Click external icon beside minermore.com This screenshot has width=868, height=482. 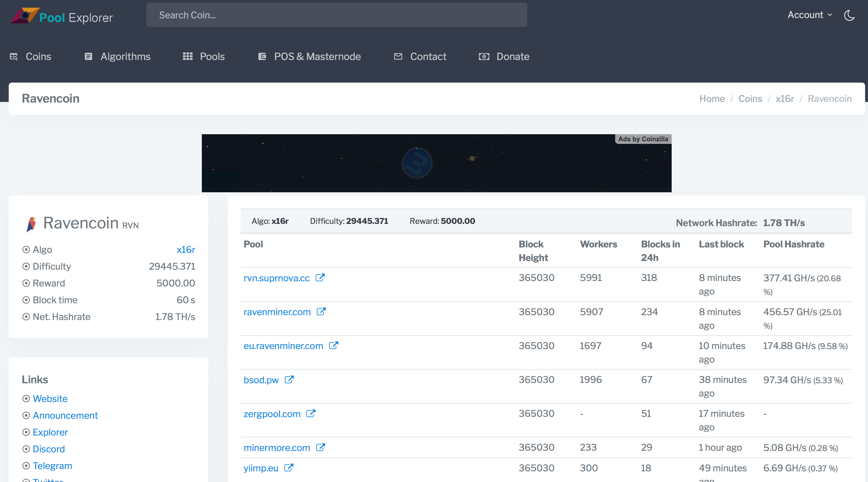coord(320,447)
